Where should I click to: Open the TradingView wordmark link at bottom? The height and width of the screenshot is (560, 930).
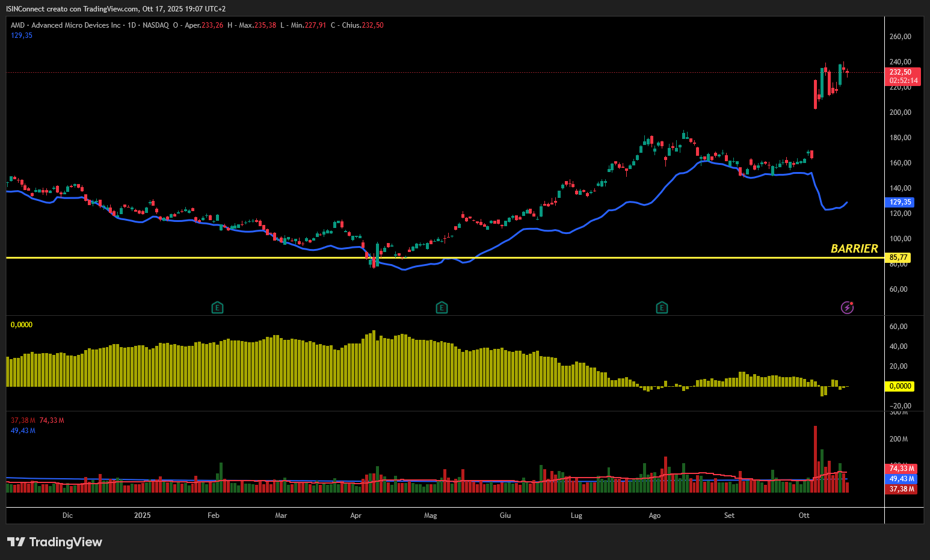pos(66,542)
